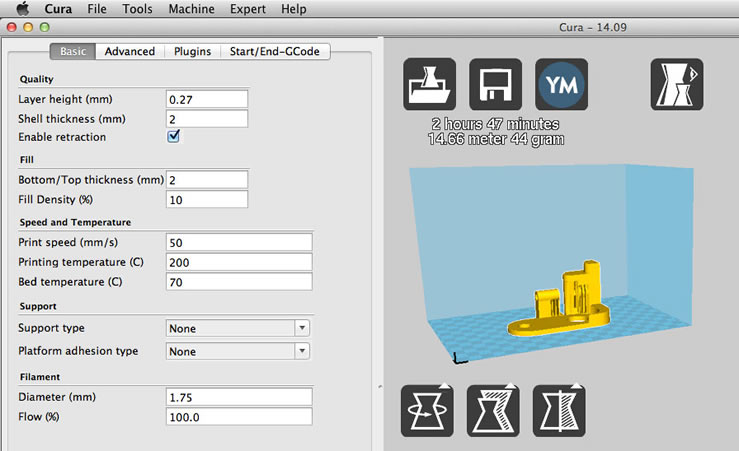Open the Apple menu

(x=22, y=8)
